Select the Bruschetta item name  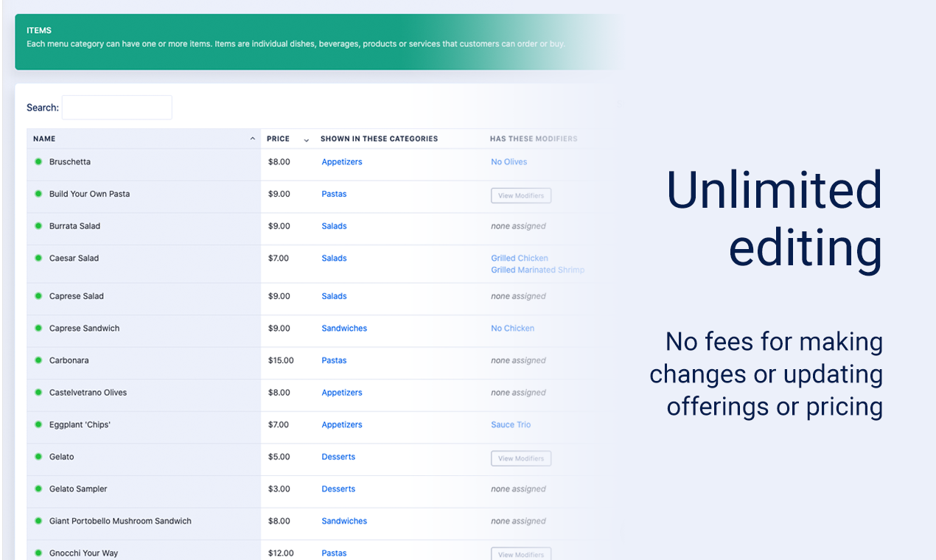tap(70, 162)
